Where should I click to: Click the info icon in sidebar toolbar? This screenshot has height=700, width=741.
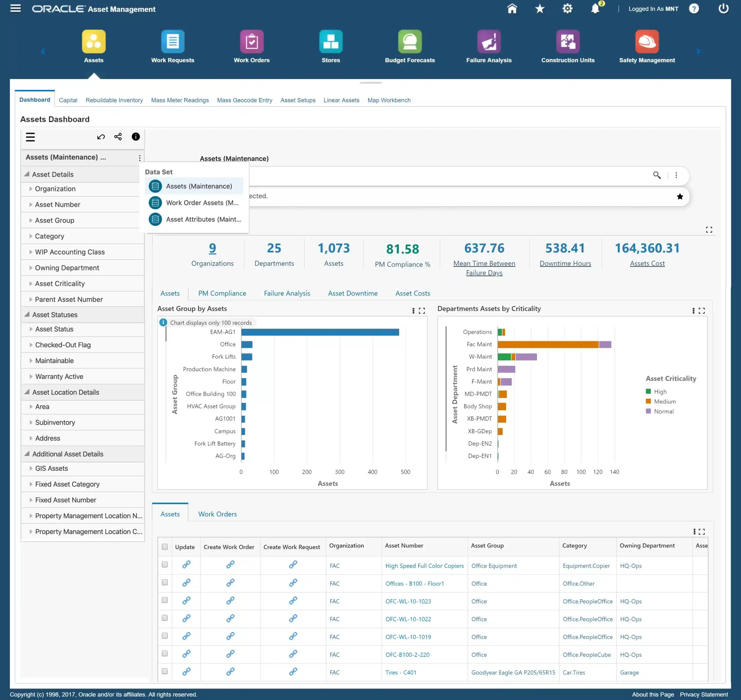click(x=136, y=137)
